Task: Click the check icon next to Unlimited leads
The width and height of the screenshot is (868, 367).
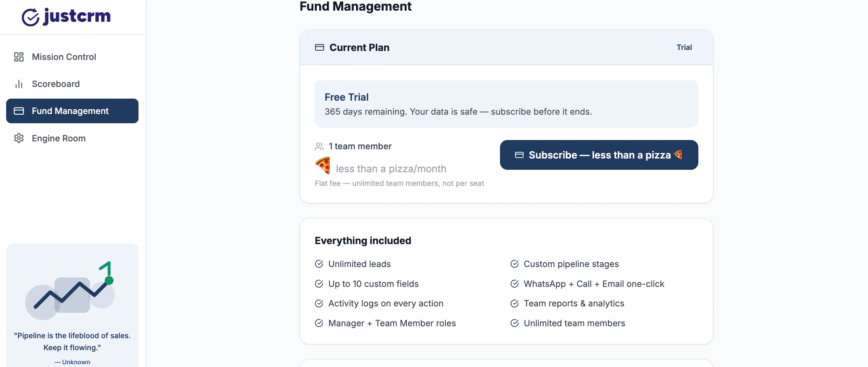Action: (319, 264)
